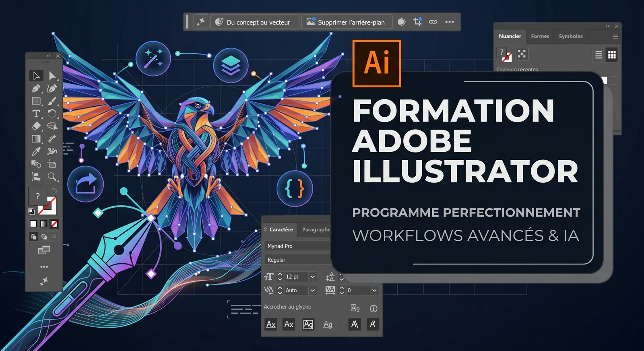
Task: Select the Zoom magnifier tool
Action: 52,177
